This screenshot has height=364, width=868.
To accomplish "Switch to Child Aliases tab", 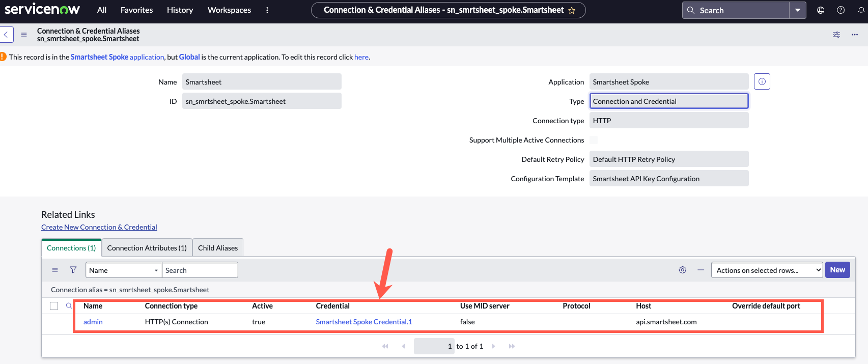I will [x=218, y=248].
